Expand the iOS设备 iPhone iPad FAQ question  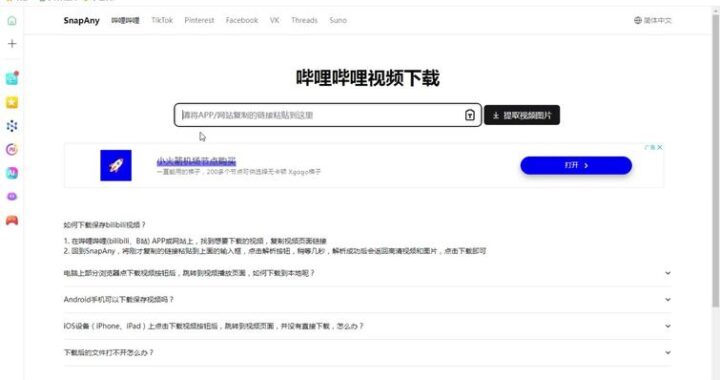(367, 326)
